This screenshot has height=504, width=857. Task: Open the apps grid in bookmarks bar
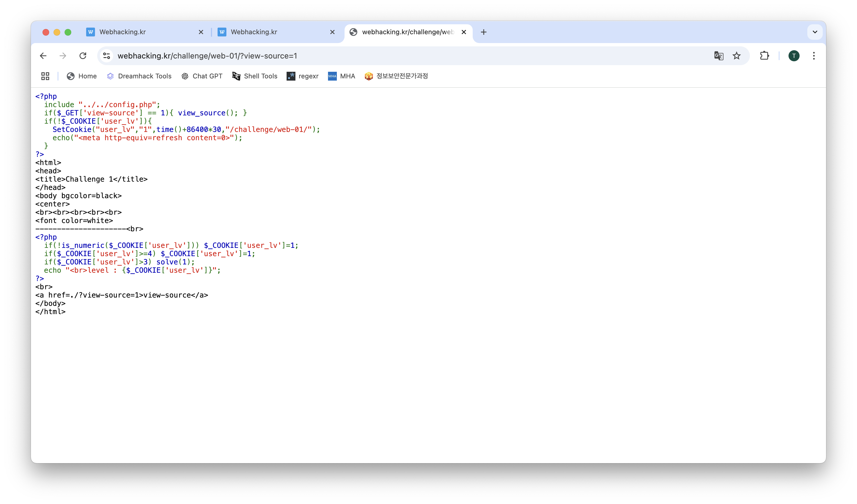45,76
